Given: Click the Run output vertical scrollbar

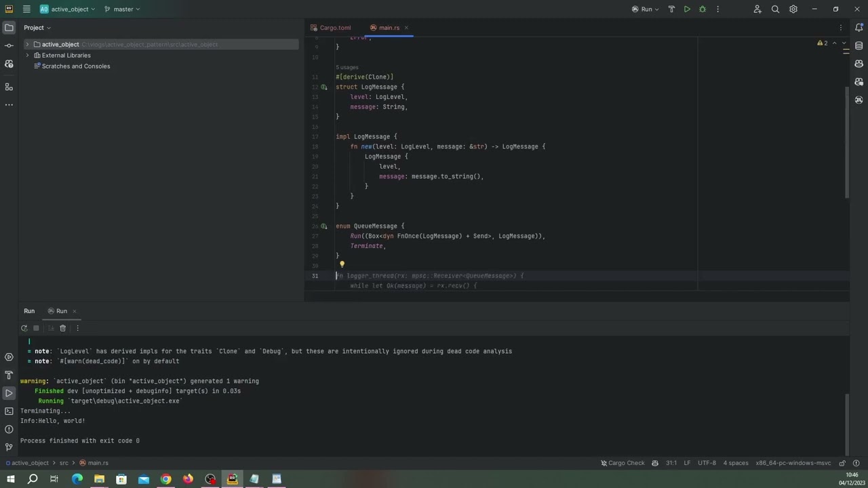Looking at the screenshot, I should (x=846, y=424).
